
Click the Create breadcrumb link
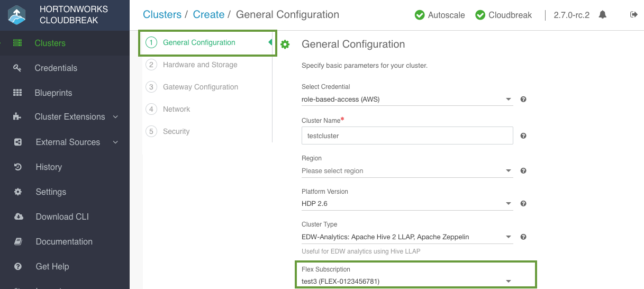[208, 14]
